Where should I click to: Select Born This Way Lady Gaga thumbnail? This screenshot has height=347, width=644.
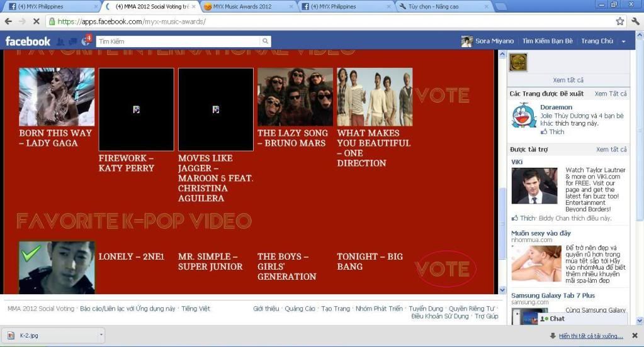point(57,97)
